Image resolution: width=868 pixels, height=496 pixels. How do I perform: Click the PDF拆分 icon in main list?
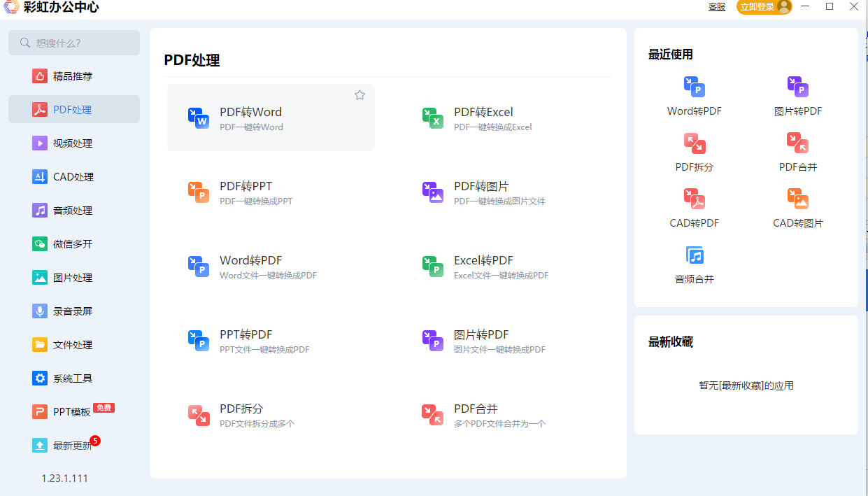coord(199,415)
